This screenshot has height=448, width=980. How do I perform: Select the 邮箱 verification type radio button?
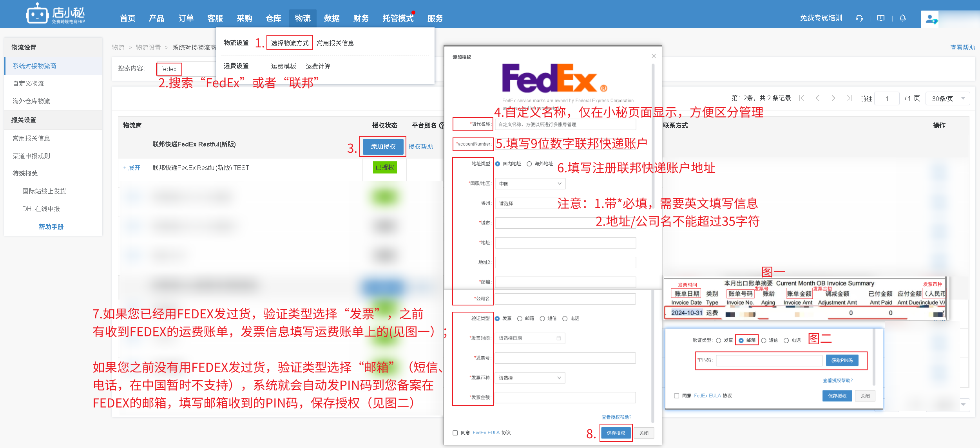pos(520,318)
